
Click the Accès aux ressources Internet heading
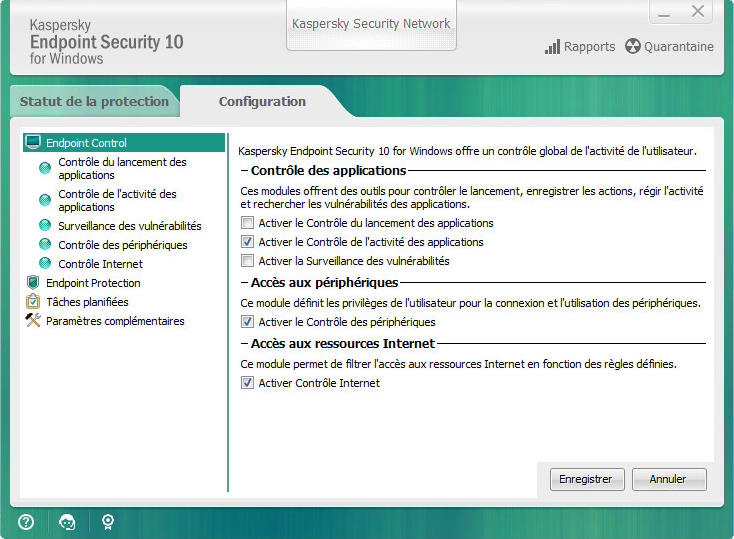pyautogui.click(x=343, y=343)
